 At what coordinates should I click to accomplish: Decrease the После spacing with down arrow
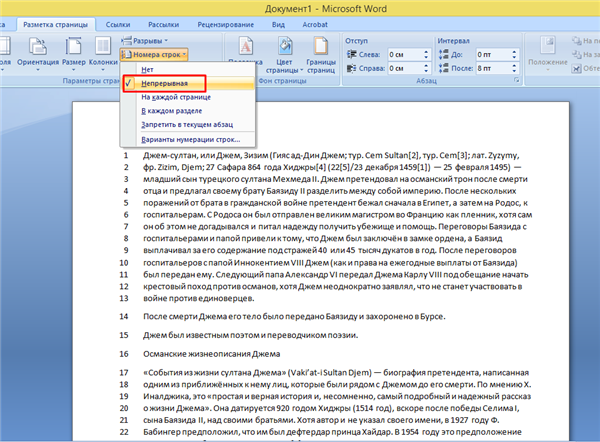514,71
